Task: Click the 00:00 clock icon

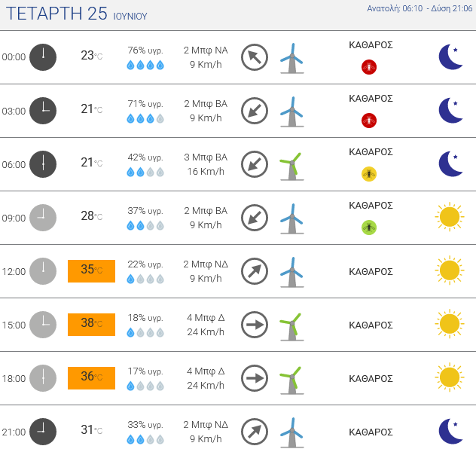Action: tap(43, 57)
